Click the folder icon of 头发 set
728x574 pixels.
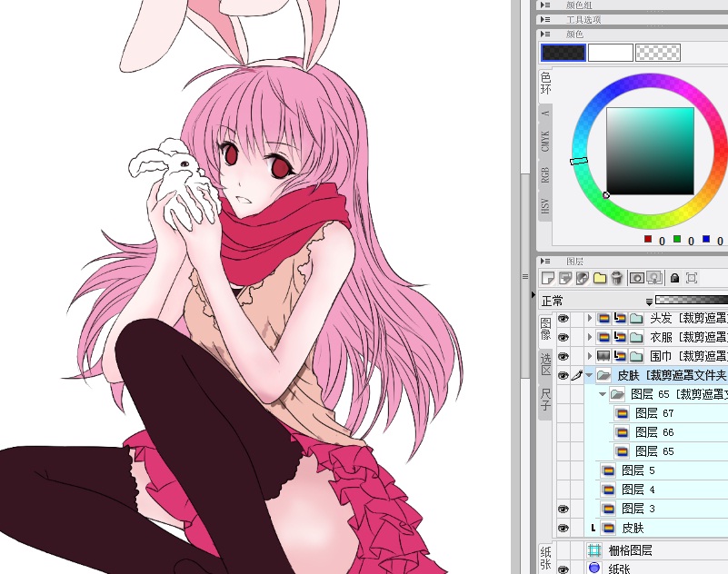[636, 318]
